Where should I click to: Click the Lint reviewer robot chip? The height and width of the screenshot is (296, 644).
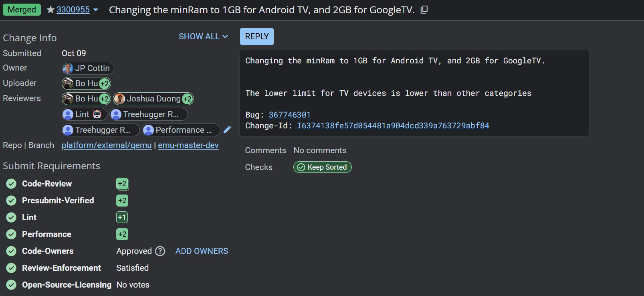[85, 114]
